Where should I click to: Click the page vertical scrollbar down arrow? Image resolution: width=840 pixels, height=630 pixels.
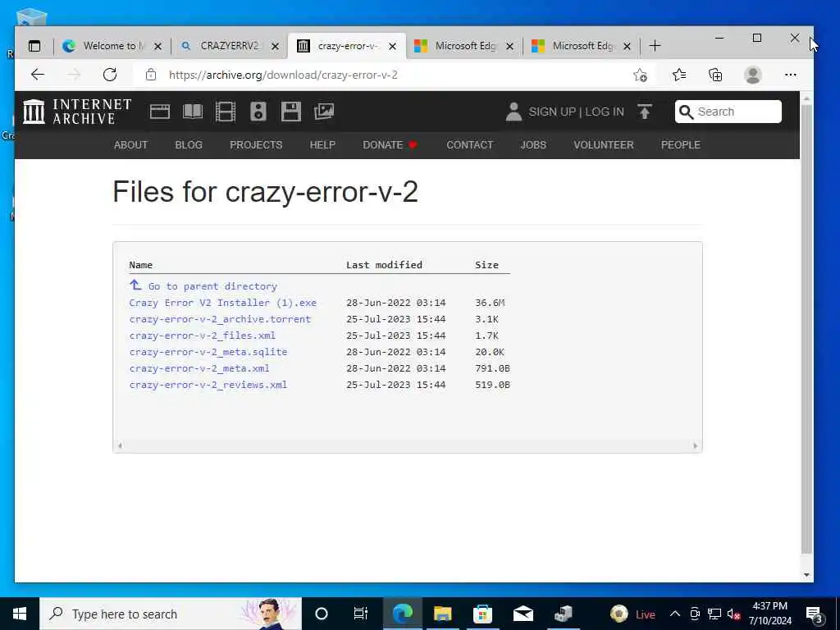coord(806,575)
